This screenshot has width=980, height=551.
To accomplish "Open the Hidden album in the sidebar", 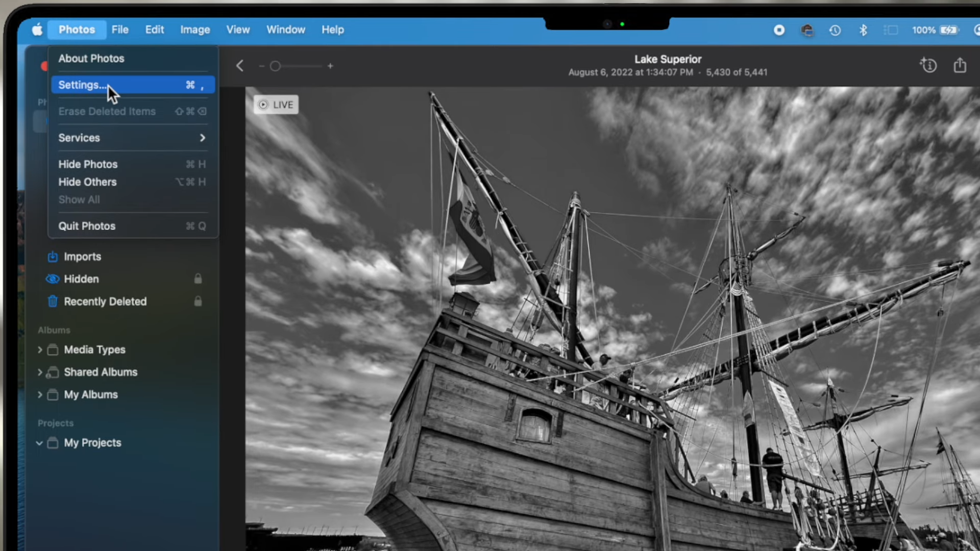I will pyautogui.click(x=82, y=279).
